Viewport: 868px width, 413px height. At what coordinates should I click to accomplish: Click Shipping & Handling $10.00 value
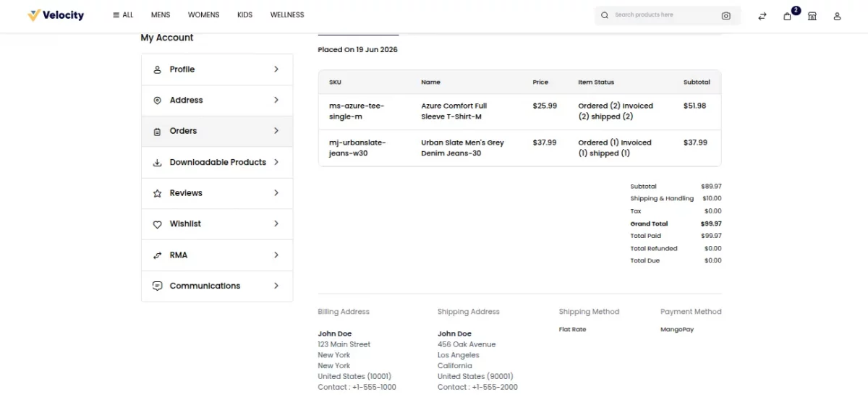(x=712, y=198)
